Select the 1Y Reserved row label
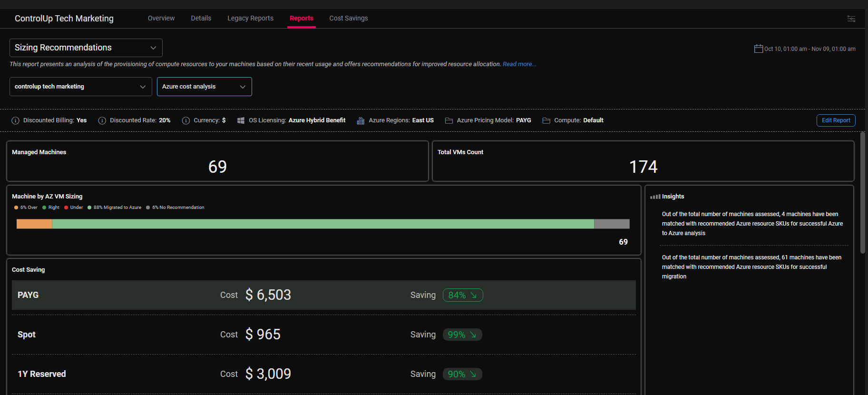This screenshot has width=868, height=395. [x=42, y=374]
